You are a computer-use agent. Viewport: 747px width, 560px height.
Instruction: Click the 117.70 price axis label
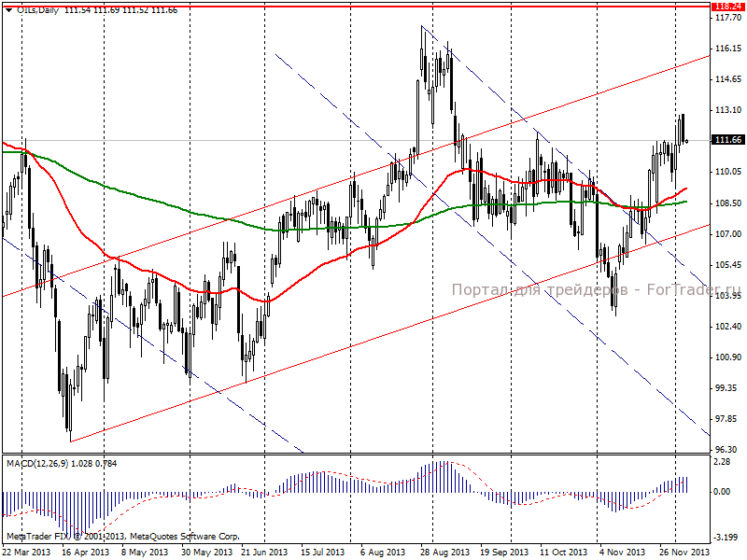tap(728, 18)
